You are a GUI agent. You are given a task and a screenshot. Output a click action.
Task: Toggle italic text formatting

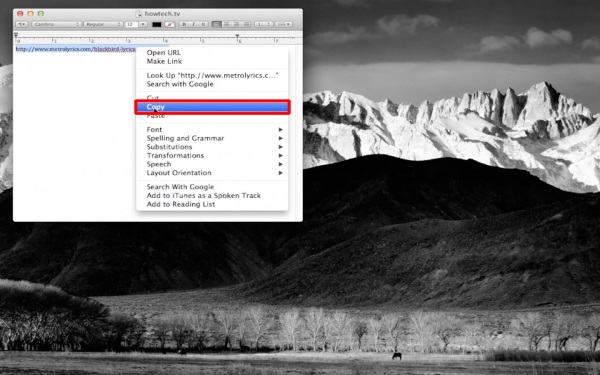pos(194,24)
